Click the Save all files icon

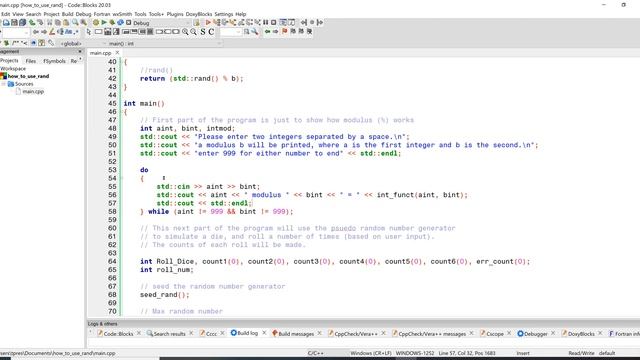click(x=22, y=22)
